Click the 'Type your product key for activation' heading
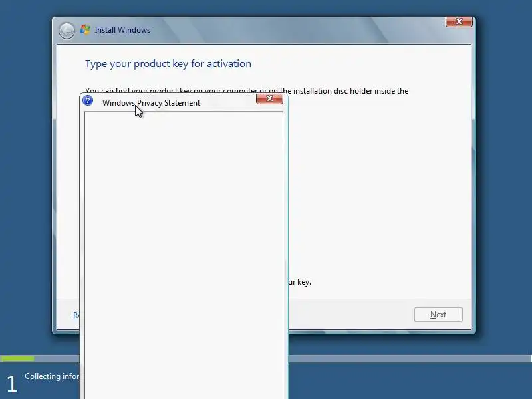 (168, 64)
